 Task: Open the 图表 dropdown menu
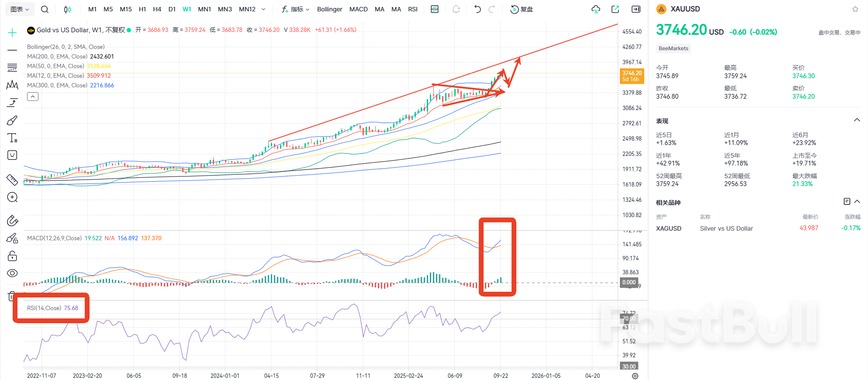(19, 9)
